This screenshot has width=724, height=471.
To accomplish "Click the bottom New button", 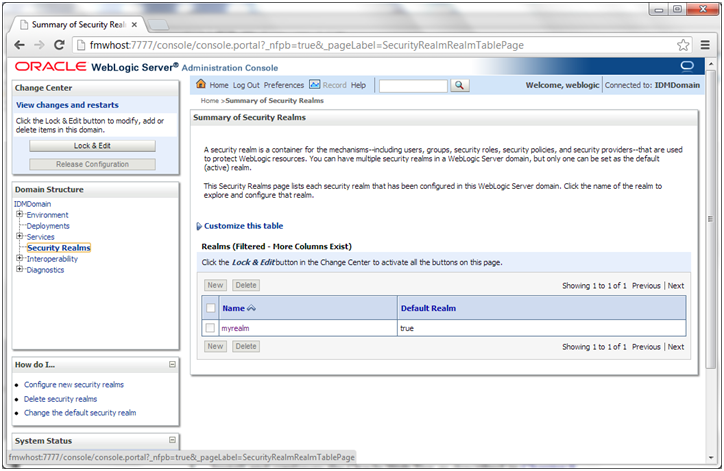I will pos(215,346).
